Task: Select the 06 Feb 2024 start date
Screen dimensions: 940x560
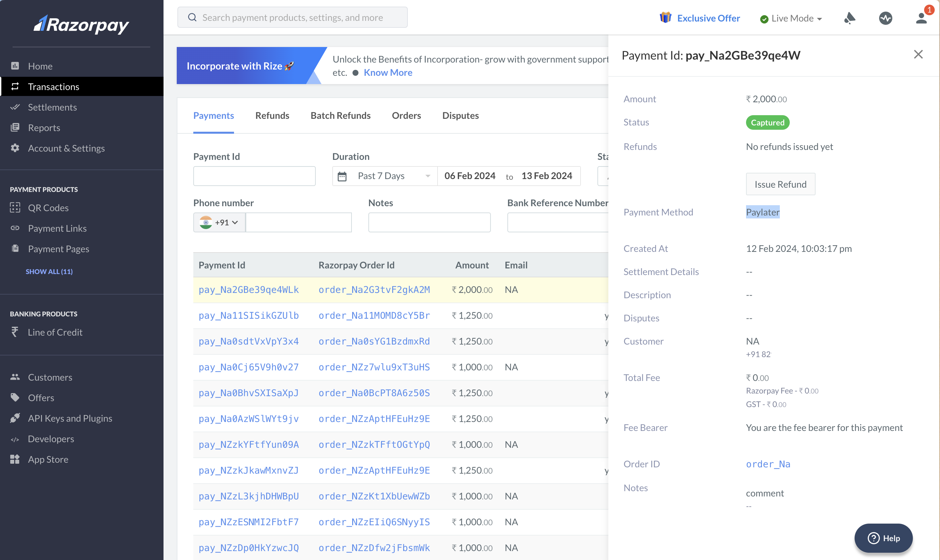Action: 470,176
